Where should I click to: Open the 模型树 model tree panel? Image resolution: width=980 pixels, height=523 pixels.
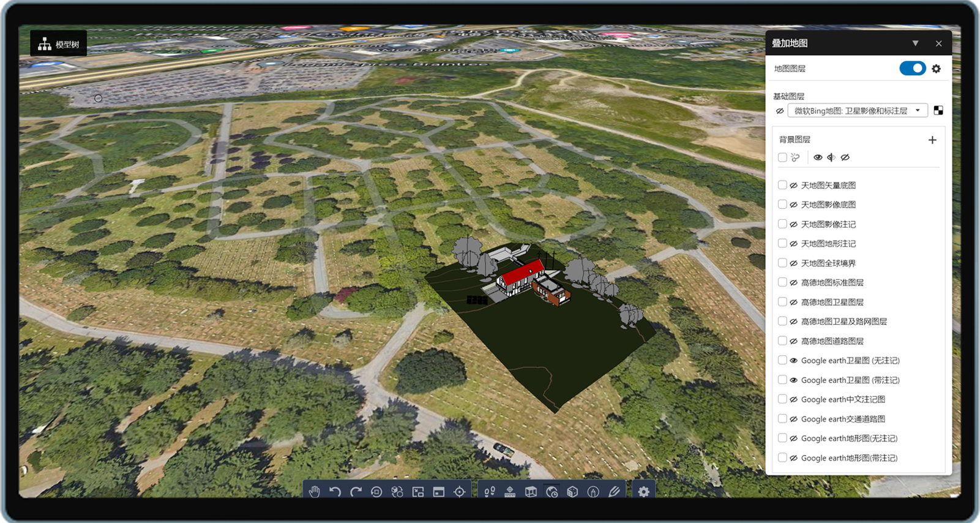tap(59, 44)
